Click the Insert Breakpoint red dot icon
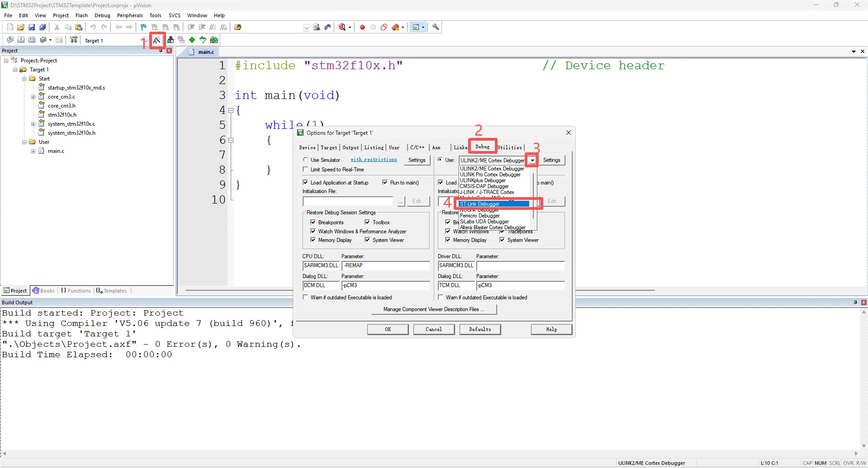 (362, 27)
